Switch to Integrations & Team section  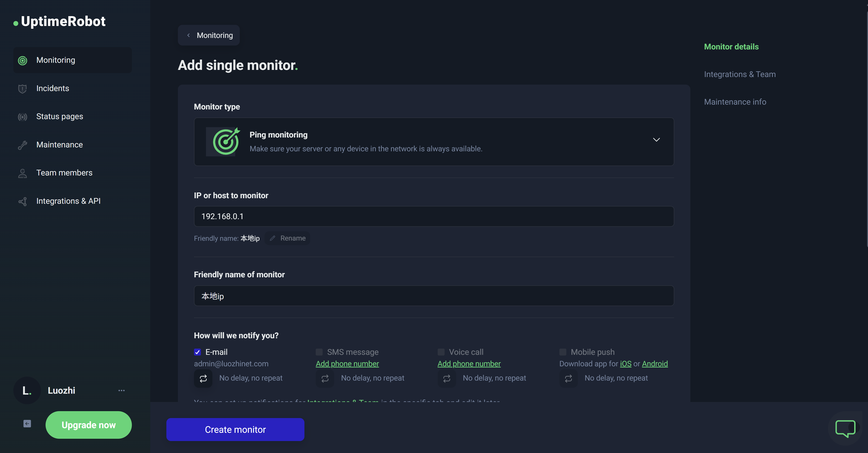click(x=740, y=75)
